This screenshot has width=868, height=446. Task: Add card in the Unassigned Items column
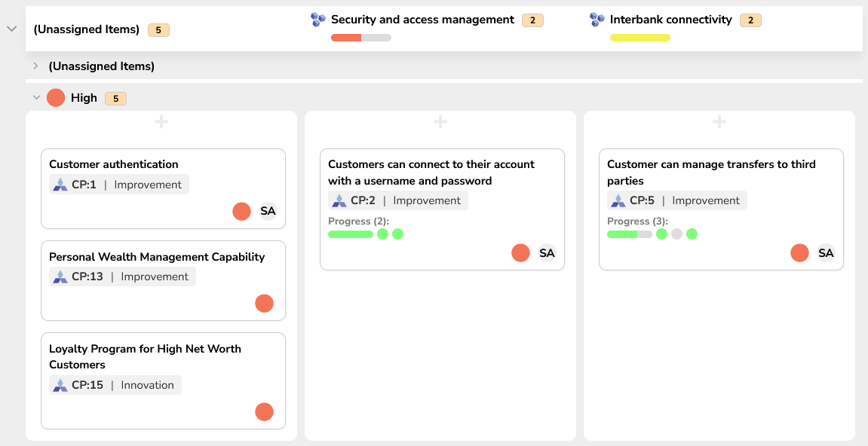[161, 122]
